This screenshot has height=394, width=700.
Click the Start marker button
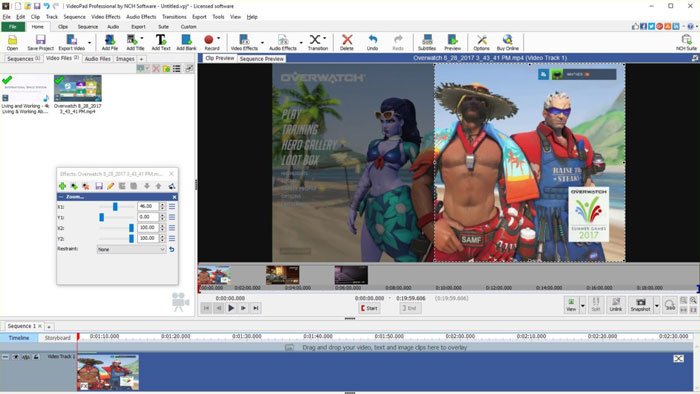pos(369,308)
